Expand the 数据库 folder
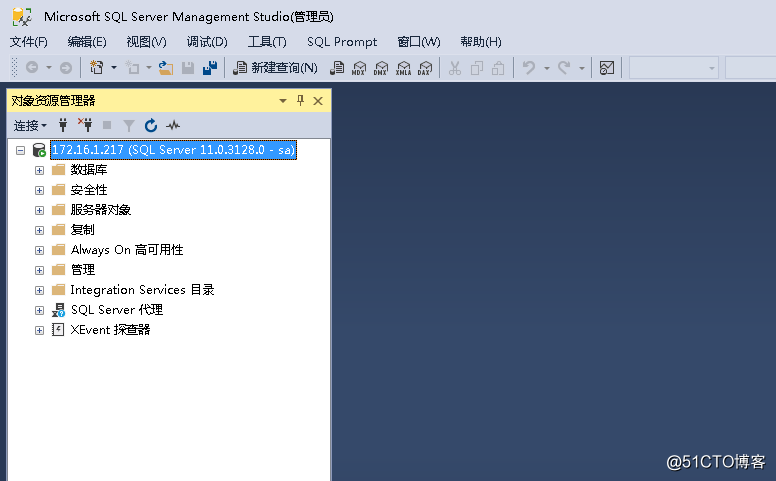 point(40,170)
